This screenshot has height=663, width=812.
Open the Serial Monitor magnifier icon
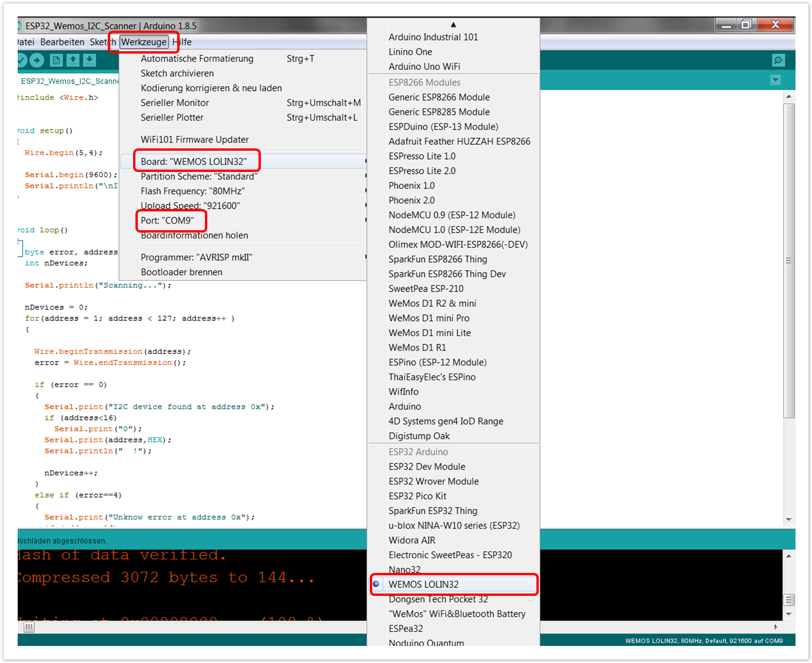pyautogui.click(x=778, y=60)
